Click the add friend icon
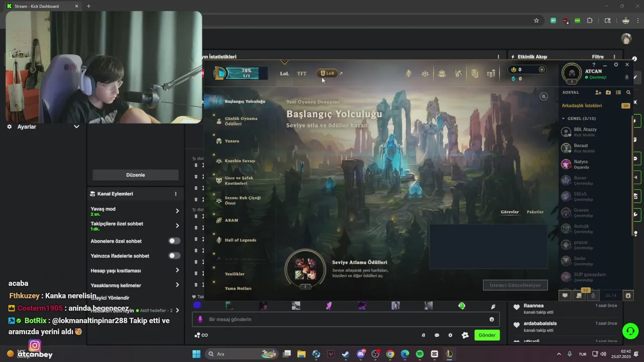Screen dimensions: 644x362 point(598,93)
